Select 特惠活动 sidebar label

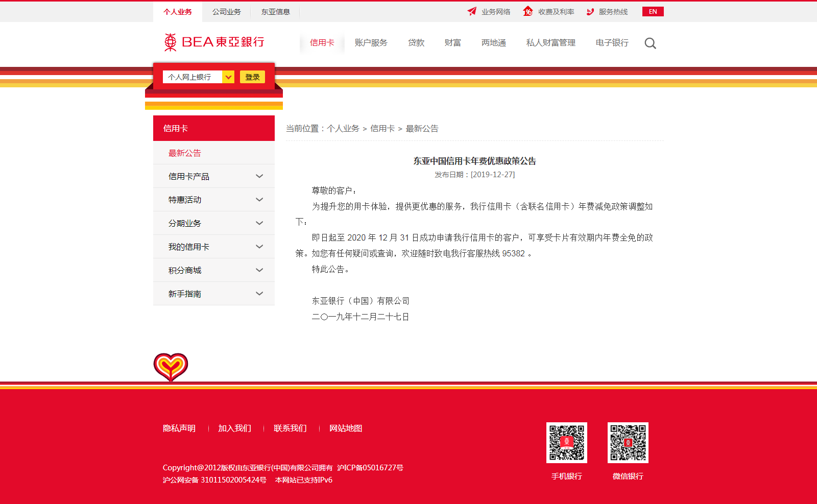coord(185,200)
